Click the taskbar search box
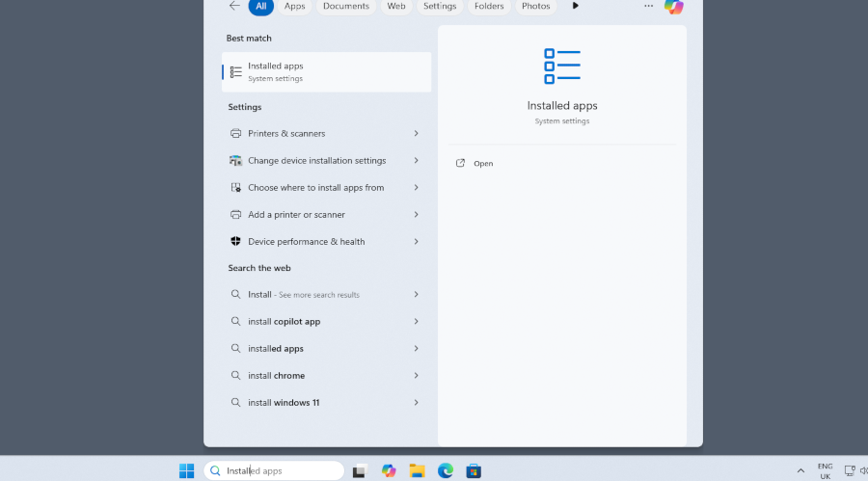Screen dimensions: 868x481 (x=274, y=471)
